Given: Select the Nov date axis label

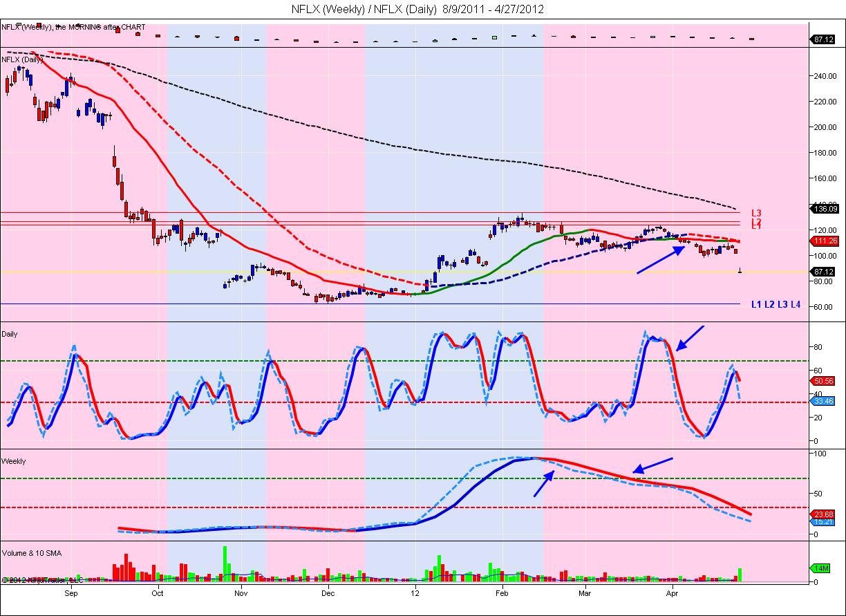Looking at the screenshot, I should click(x=241, y=593).
